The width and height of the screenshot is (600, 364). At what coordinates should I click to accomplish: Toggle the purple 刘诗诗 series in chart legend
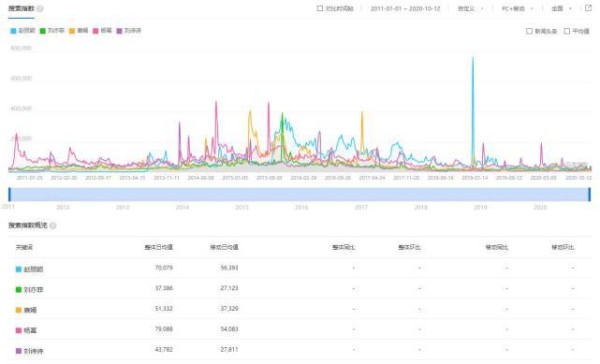[x=129, y=31]
